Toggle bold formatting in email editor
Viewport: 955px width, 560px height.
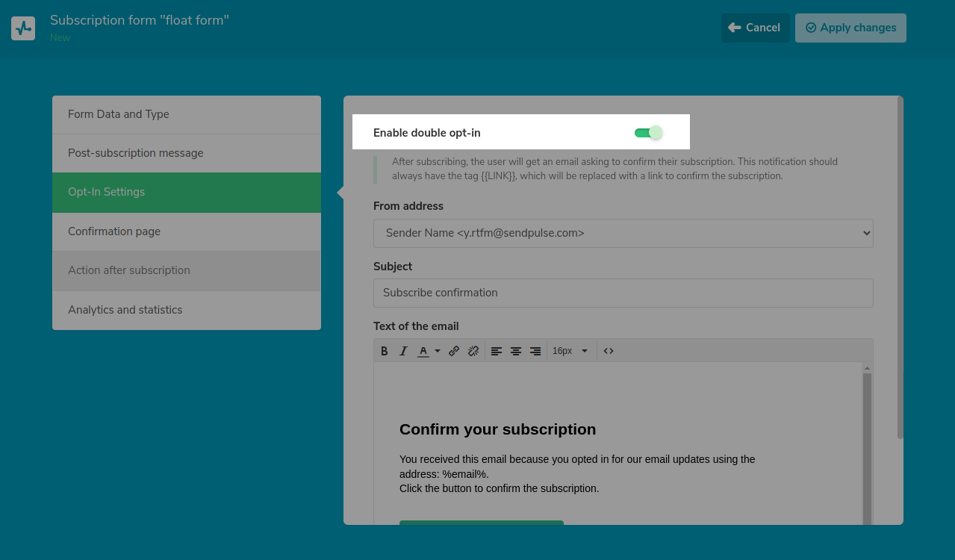(385, 351)
